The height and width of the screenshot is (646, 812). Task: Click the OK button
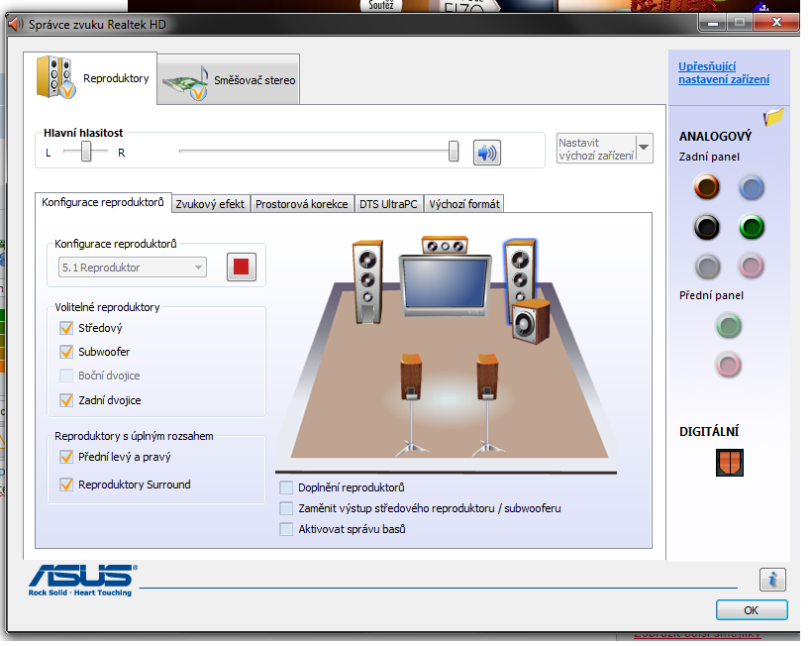[752, 610]
